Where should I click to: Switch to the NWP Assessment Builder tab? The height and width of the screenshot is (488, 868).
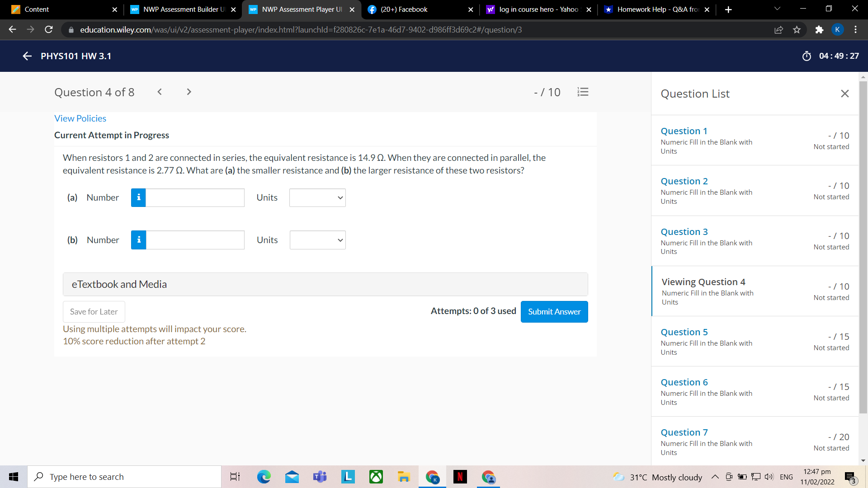[181, 9]
